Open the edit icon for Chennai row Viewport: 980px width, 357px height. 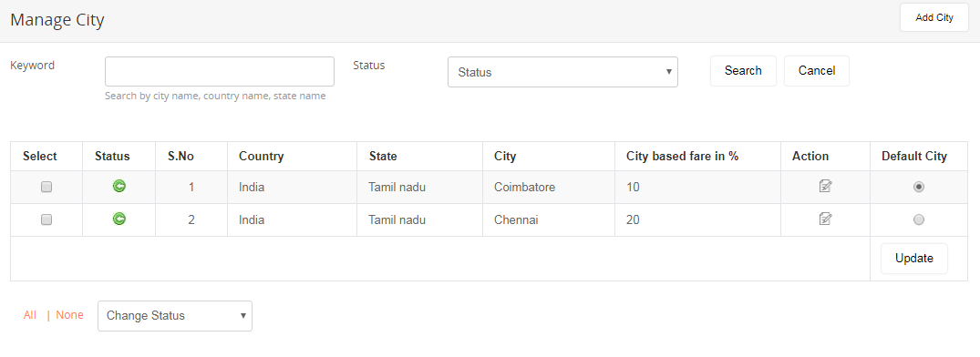click(825, 219)
